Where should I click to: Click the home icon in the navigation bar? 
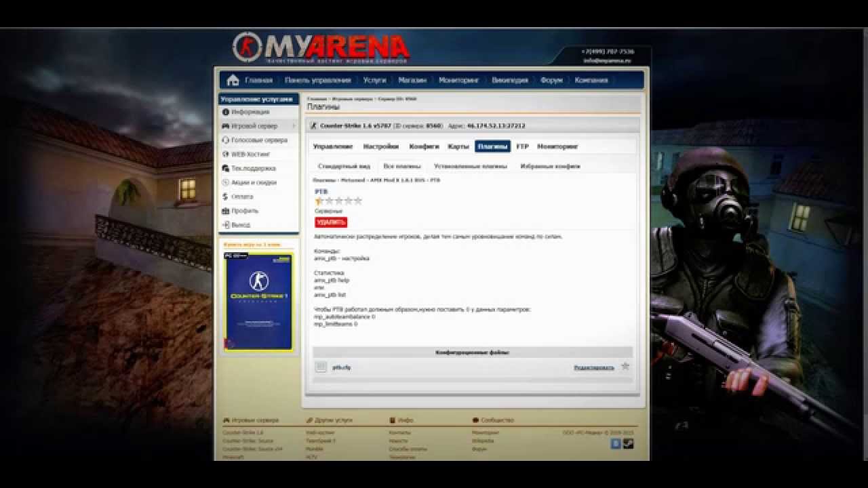point(233,80)
